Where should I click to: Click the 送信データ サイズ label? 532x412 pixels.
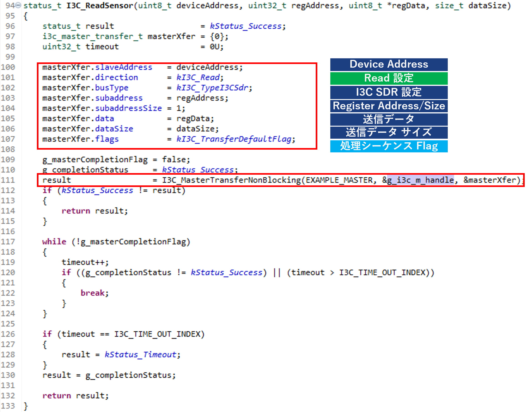point(389,132)
